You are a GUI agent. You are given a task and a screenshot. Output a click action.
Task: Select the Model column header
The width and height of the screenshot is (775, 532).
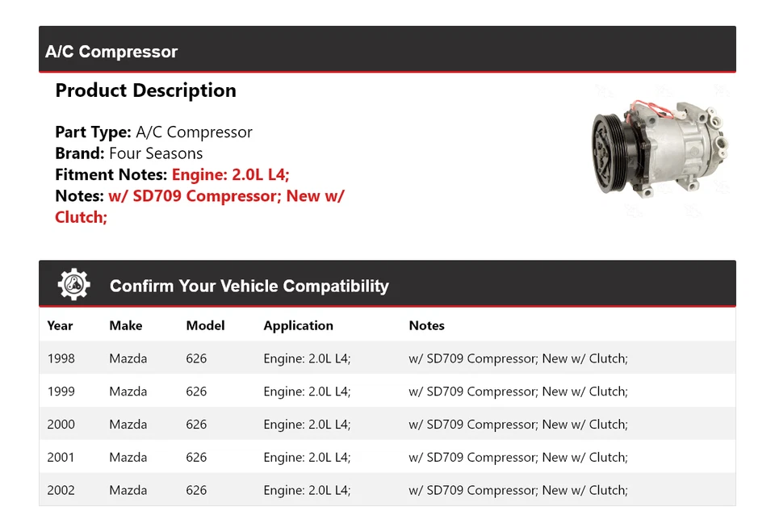point(205,325)
